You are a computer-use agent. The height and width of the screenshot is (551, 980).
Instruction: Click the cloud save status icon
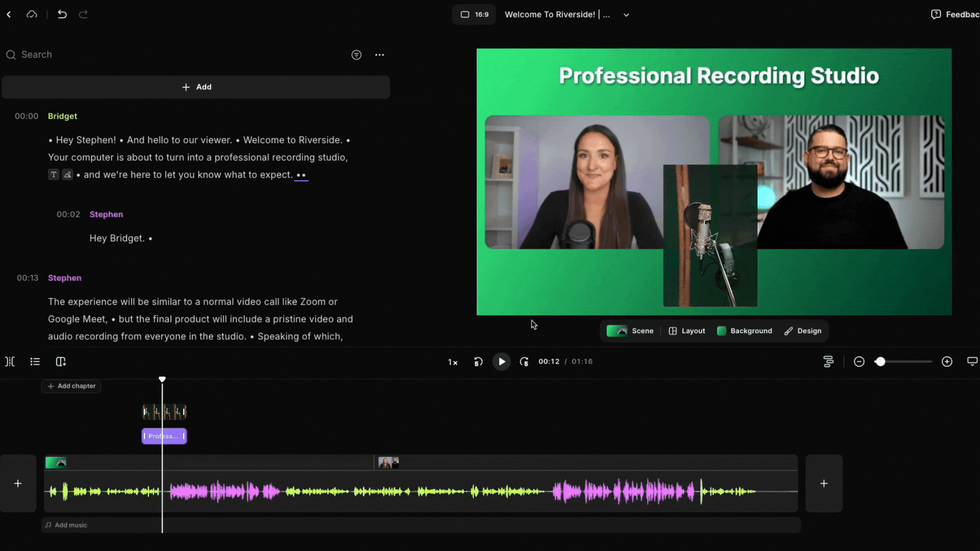click(32, 14)
